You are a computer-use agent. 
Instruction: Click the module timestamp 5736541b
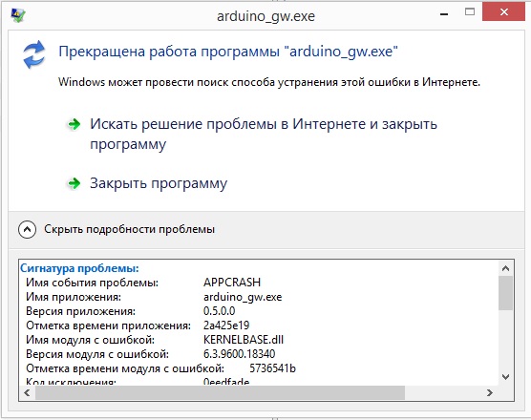pos(272,368)
